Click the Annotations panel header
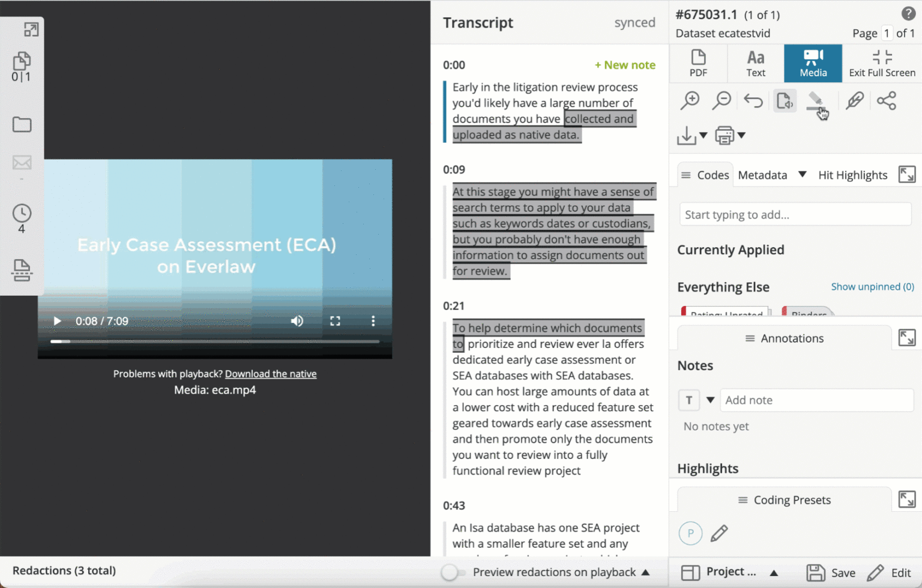This screenshot has width=922, height=588. [785, 338]
